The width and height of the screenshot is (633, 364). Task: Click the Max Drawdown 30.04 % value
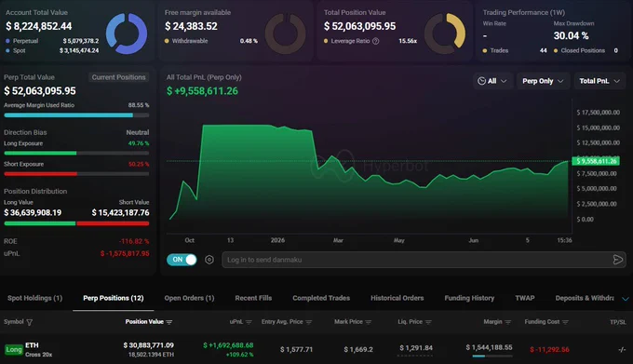(571, 36)
